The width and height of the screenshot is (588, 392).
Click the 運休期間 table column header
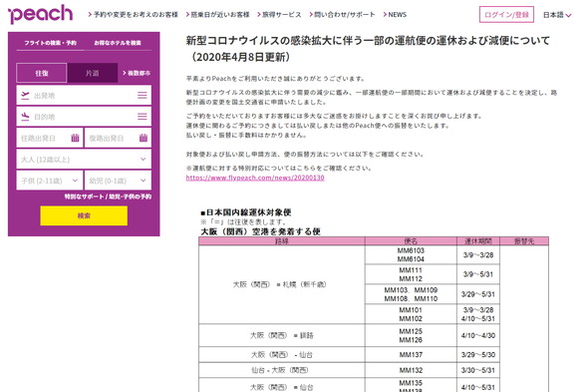click(x=478, y=241)
